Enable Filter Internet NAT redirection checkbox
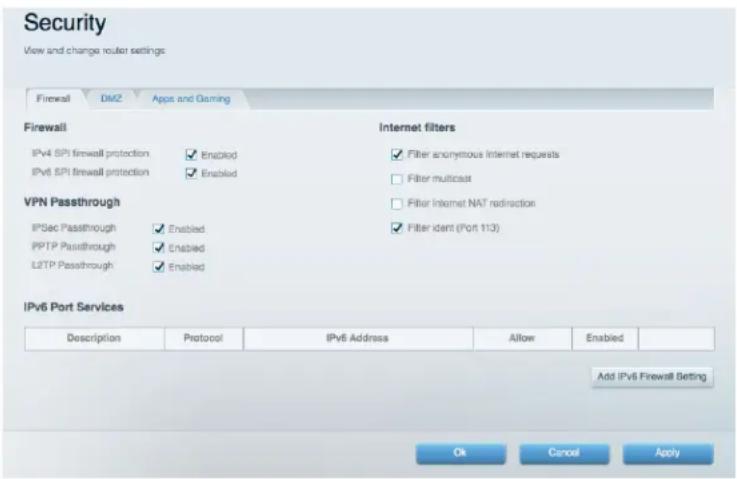This screenshot has width=737, height=479. point(397,204)
